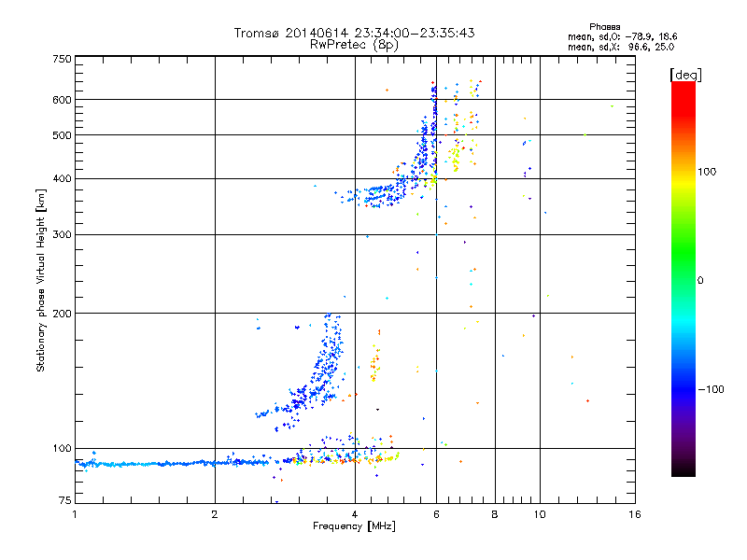Select the 'mean, sd,X' statistics line
The height and width of the screenshot is (560, 747).
click(622, 46)
